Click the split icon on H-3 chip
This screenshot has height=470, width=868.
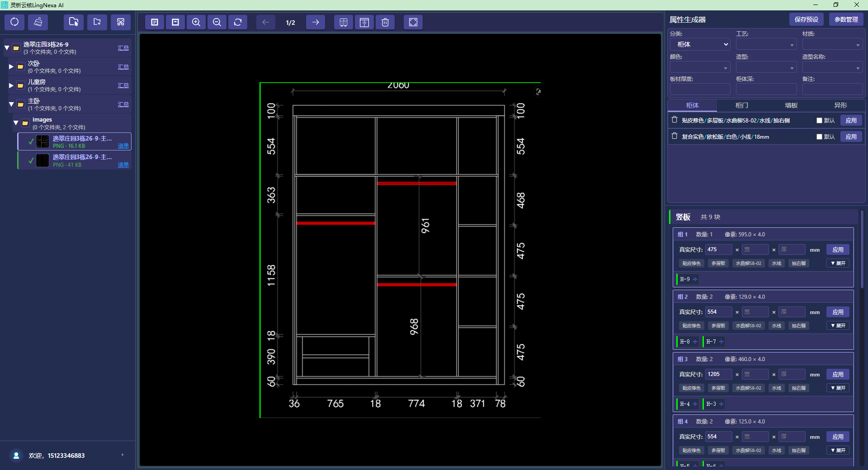point(721,404)
